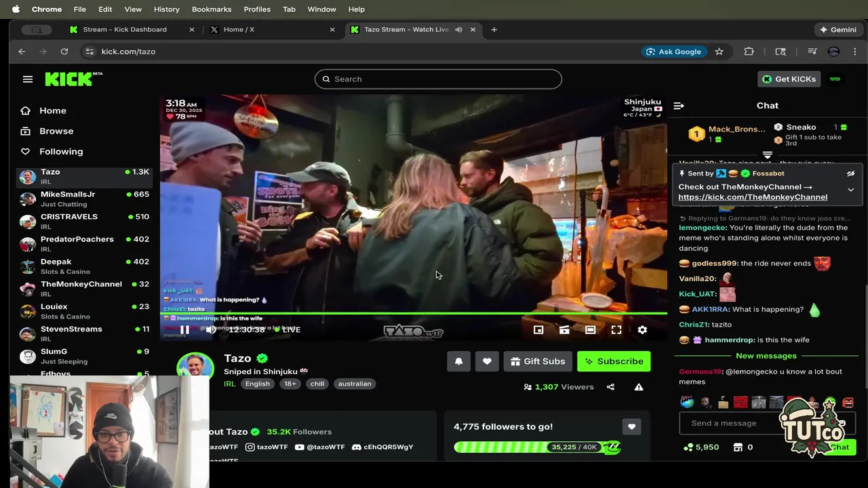Open Louiex channel in sidebar
Screen dimensions: 868x488
tap(84, 310)
